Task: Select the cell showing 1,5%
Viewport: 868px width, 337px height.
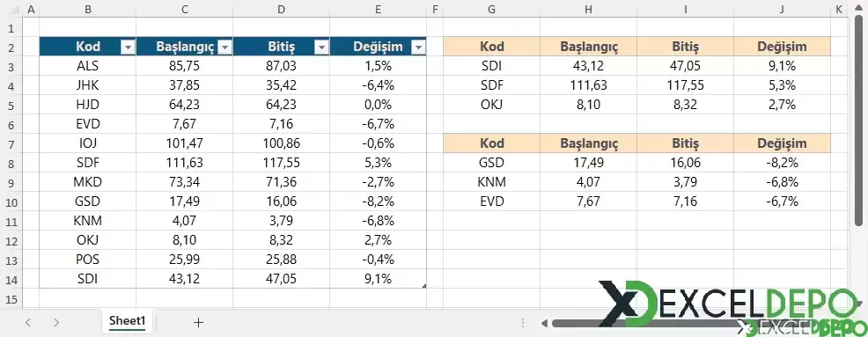Action: (x=378, y=66)
